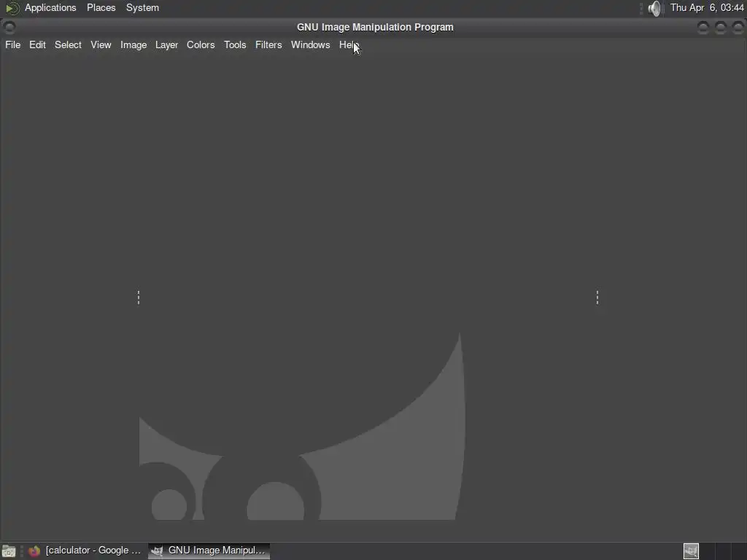The height and width of the screenshot is (560, 747).
Task: Open the Image menu
Action: (x=133, y=44)
